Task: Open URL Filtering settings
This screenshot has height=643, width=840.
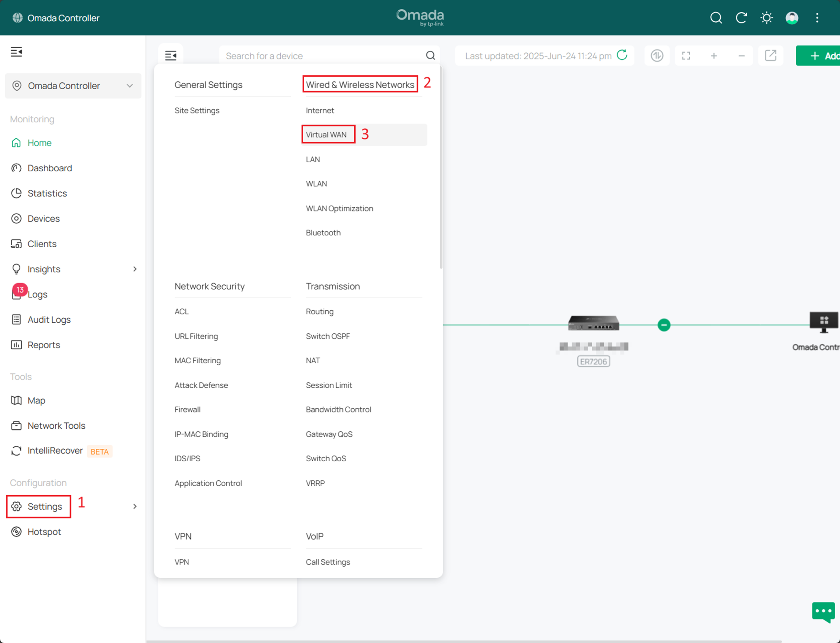Action: click(196, 336)
